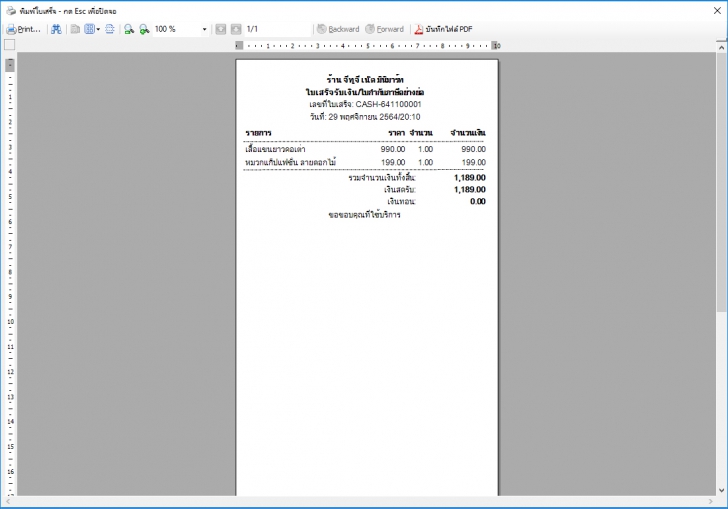Viewport: 728px width, 509px height.
Task: Save file as PDF button
Action: (x=443, y=29)
